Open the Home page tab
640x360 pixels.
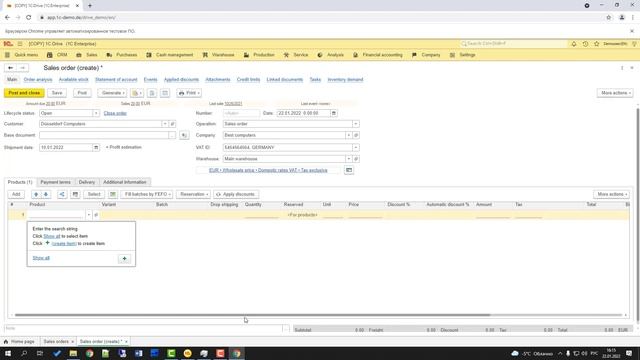click(x=19, y=341)
